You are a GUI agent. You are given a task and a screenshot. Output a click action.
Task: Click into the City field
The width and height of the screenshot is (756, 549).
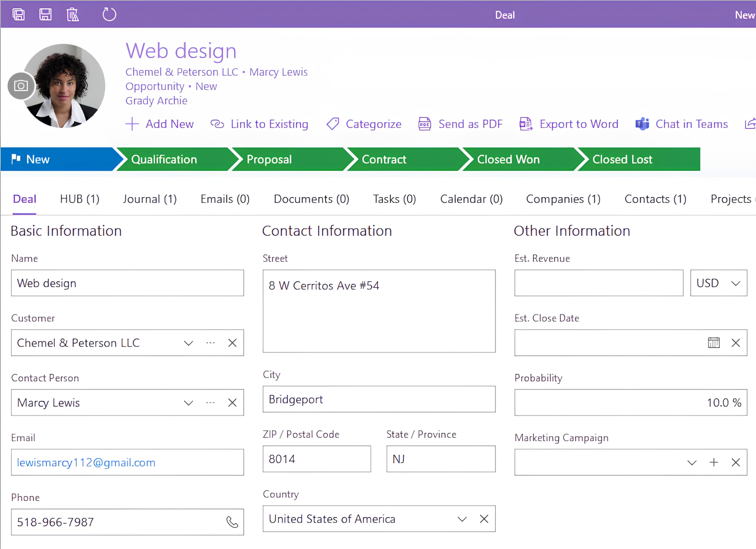coord(379,399)
